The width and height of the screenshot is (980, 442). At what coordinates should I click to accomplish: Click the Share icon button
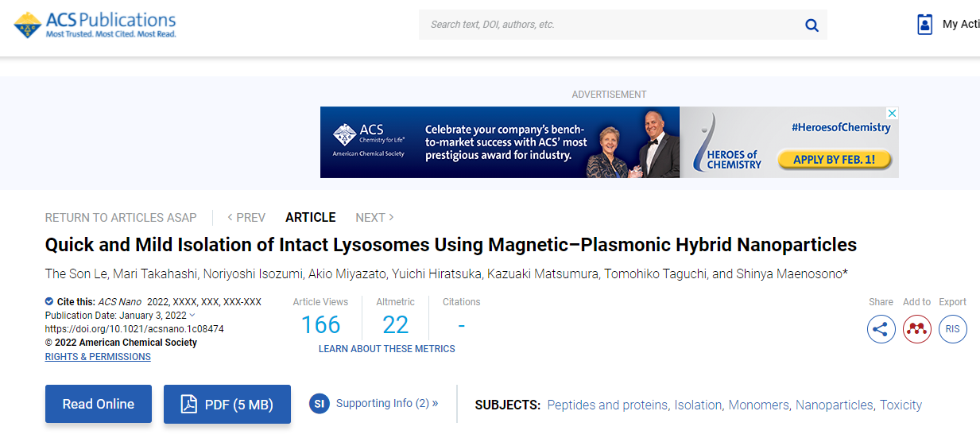click(x=881, y=329)
